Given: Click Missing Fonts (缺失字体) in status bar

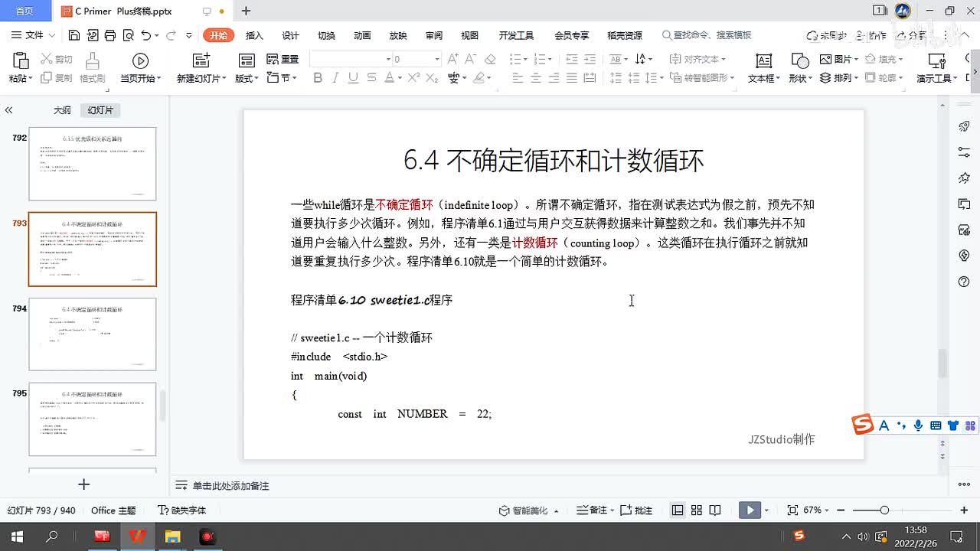Looking at the screenshot, I should tap(181, 510).
